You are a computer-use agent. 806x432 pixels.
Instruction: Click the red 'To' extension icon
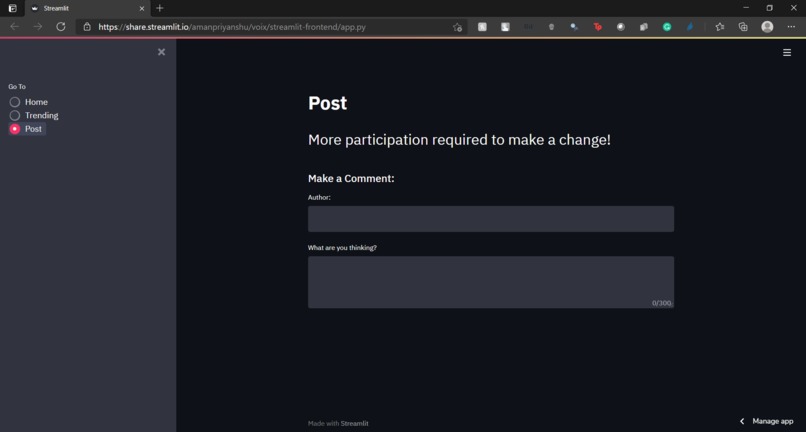point(597,27)
